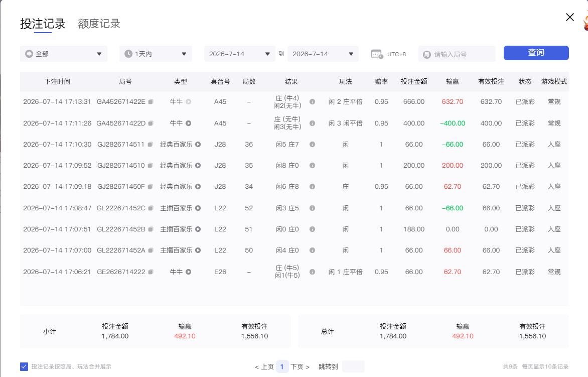Screen dimensions: 588x377
Task: Show result info for 闲3 庄5
Action: coord(312,208)
